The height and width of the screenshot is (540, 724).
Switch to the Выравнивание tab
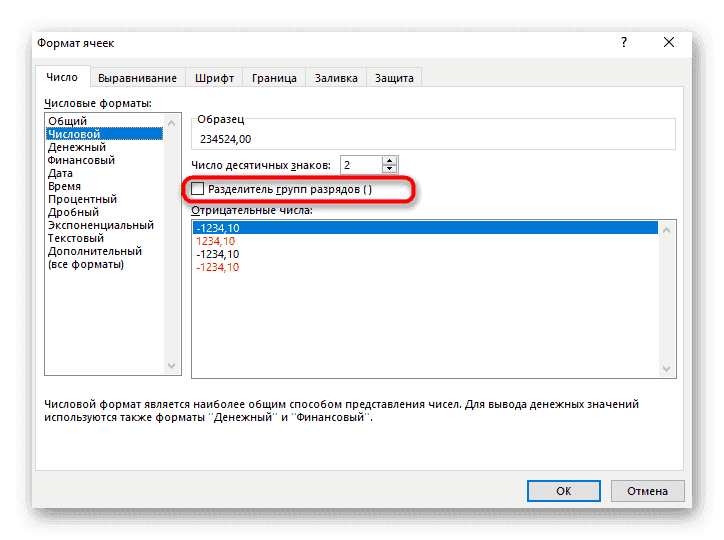tap(138, 78)
